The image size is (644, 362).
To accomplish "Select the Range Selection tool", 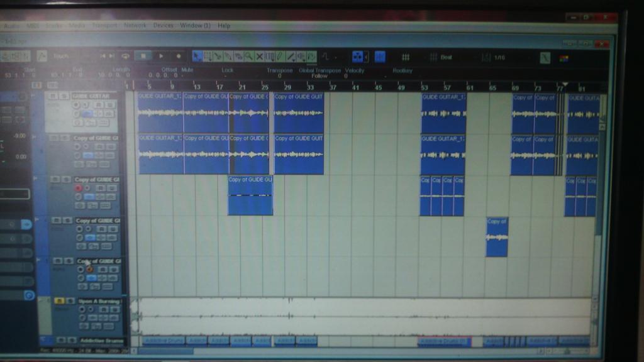I will pyautogui.click(x=208, y=56).
